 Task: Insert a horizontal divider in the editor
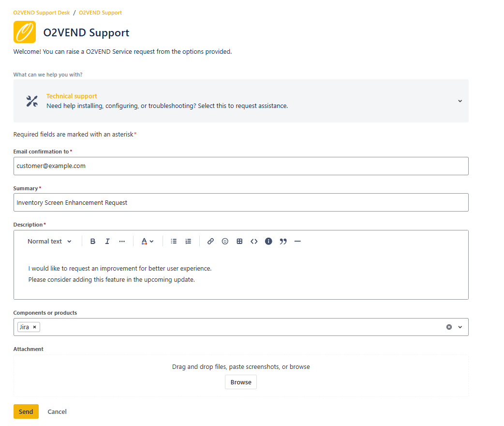(297, 241)
